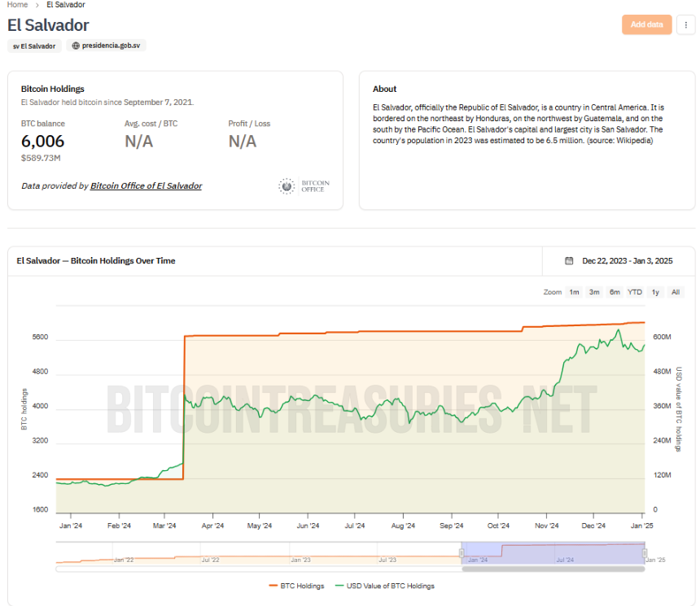
Task: Select the 1m zoom range
Action: tap(574, 292)
